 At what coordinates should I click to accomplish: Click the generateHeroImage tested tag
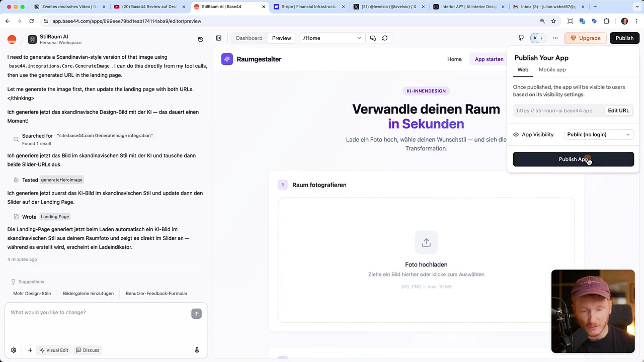[61, 180]
